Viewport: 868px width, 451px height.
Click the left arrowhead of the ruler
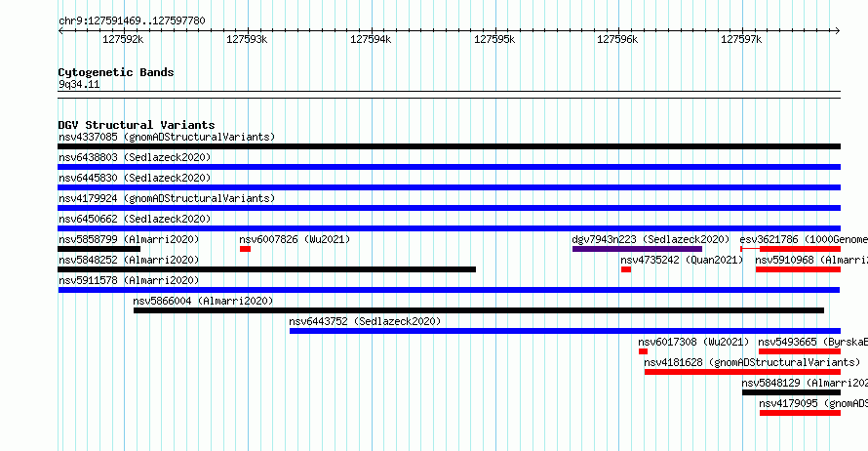[60, 31]
